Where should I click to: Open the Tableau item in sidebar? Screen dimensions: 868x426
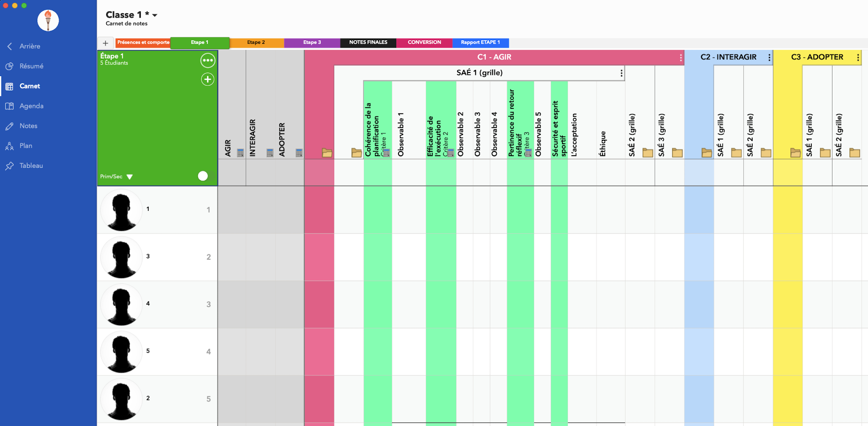[x=31, y=165]
